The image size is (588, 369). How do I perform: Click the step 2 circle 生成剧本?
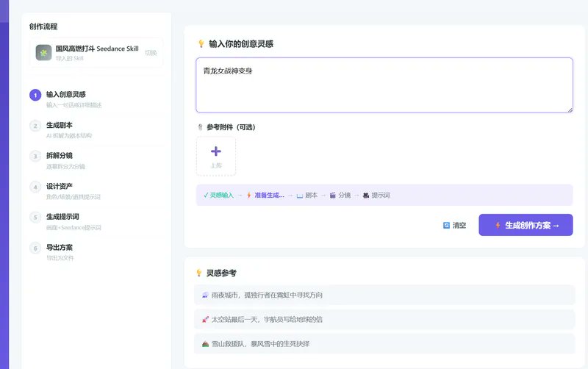35,126
